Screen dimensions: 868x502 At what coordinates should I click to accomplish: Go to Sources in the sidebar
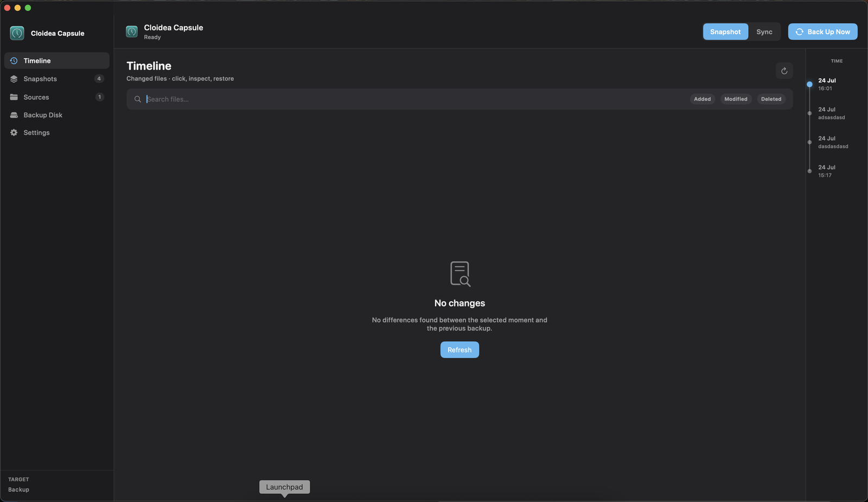coord(57,97)
